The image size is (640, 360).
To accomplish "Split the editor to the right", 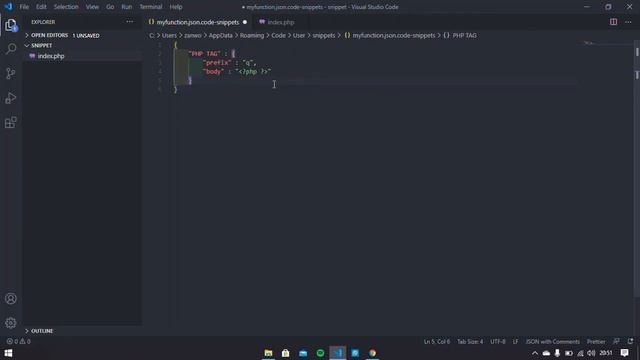I will point(613,22).
